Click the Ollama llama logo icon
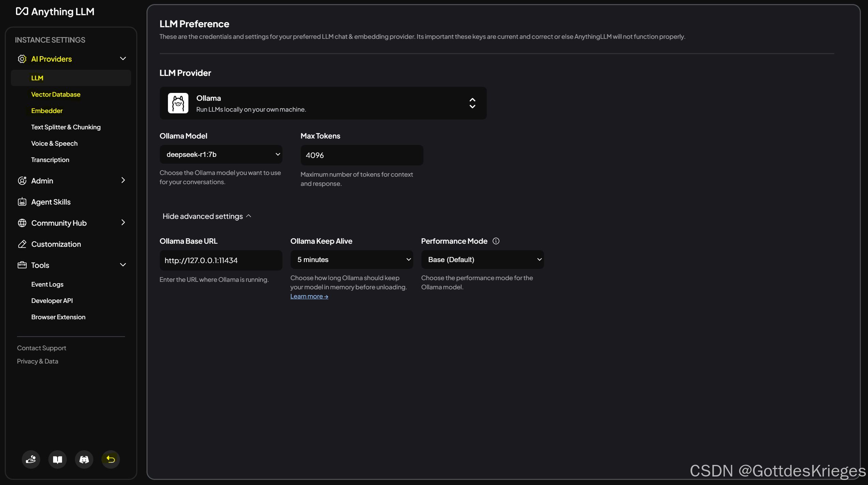 tap(178, 103)
